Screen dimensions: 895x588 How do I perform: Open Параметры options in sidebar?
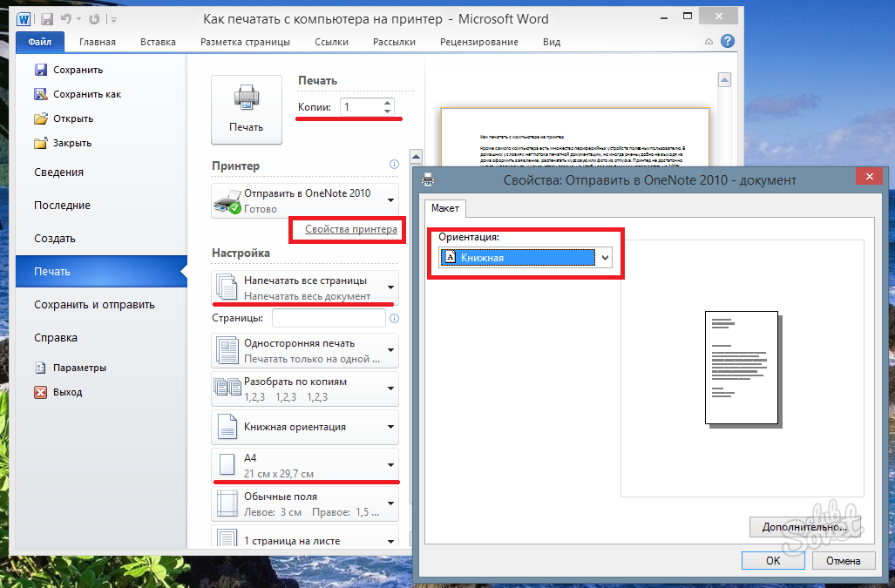(79, 368)
